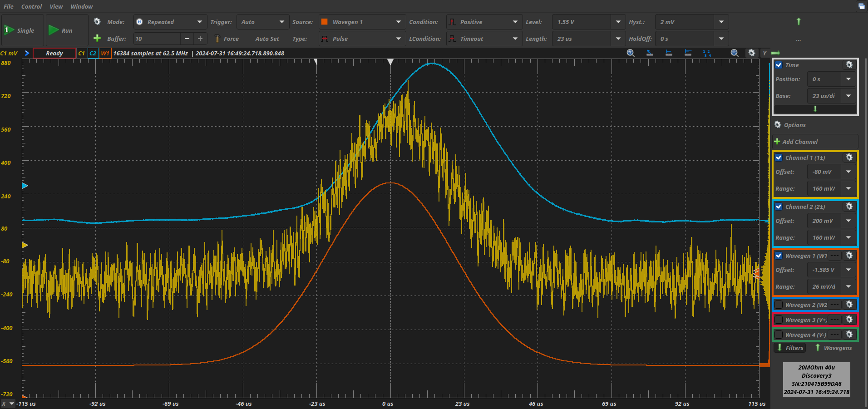
Task: Open LCondition dropdown showing Timeout
Action: click(484, 39)
